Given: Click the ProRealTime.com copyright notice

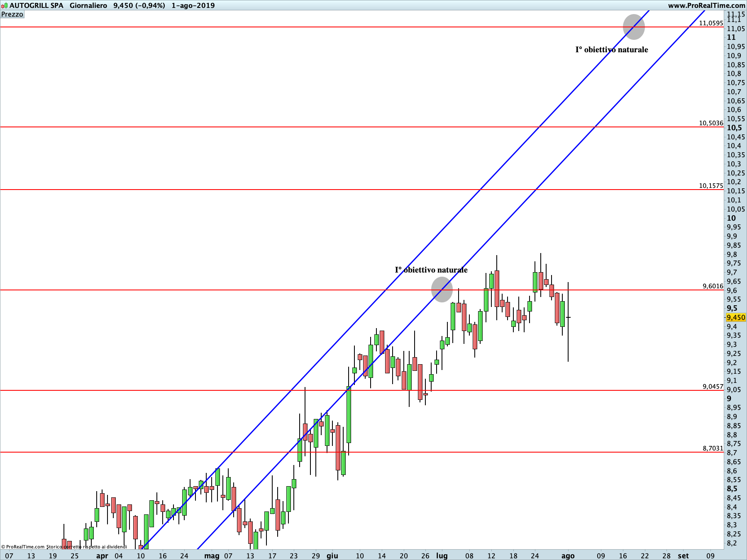Looking at the screenshot, I should click(x=64, y=547).
